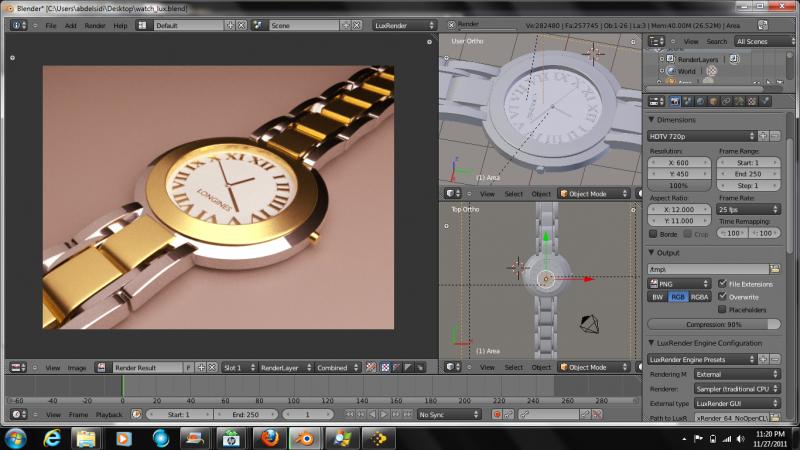Click the browse image icon beside Render Result
Image resolution: width=800 pixels, height=450 pixels.
(102, 367)
